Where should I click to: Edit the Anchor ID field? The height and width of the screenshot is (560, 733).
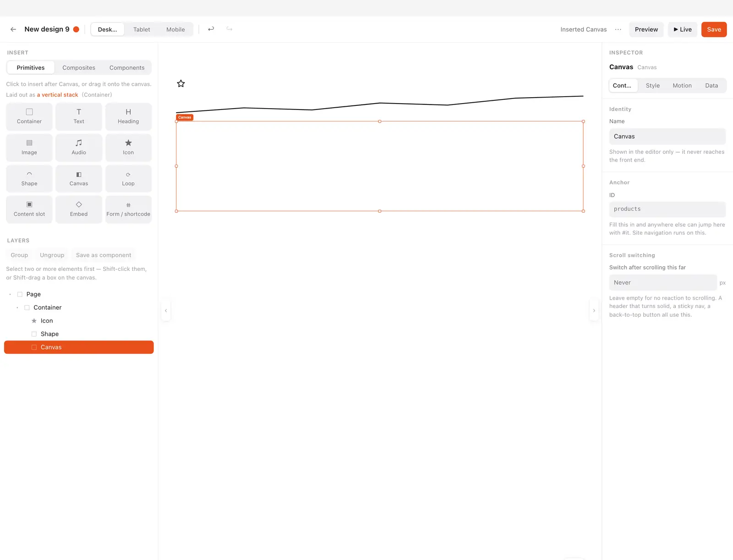point(667,209)
